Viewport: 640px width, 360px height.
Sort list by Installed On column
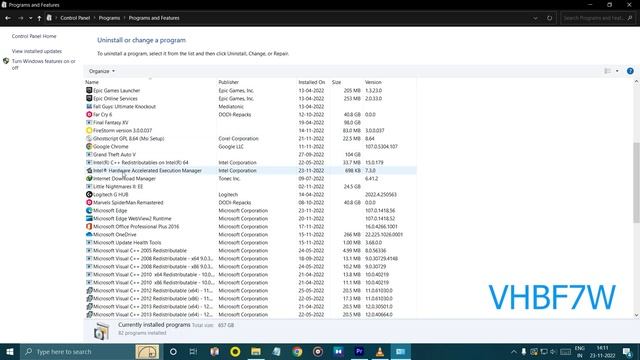[x=313, y=82]
